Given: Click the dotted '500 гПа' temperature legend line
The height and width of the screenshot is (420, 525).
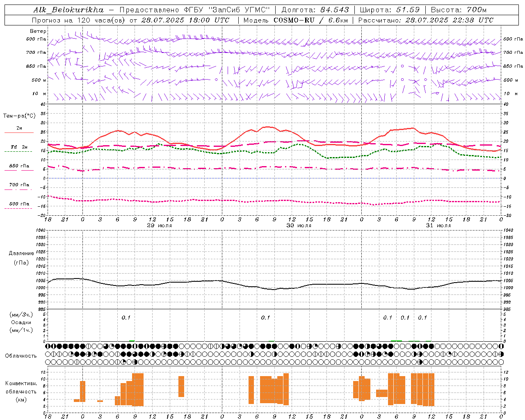Looking at the screenshot, I should (18, 209).
